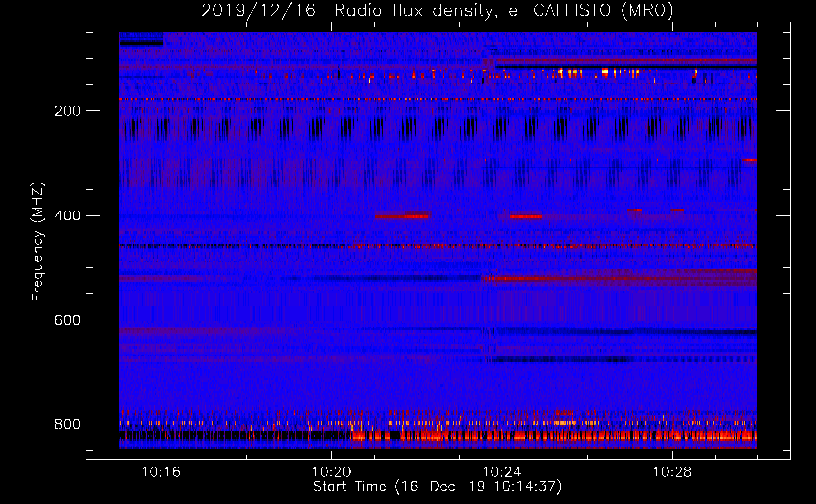
Task: Click the 200 frequency tick label
Action: pos(67,111)
